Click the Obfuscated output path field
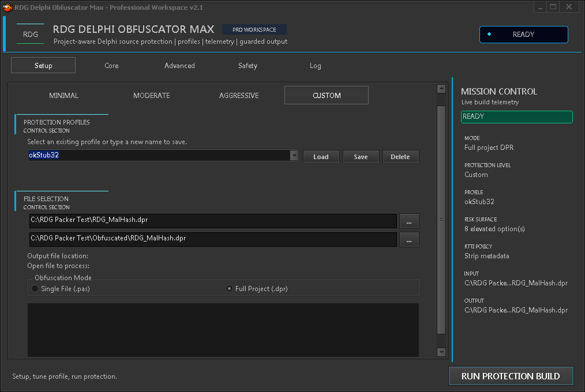 [x=213, y=239]
